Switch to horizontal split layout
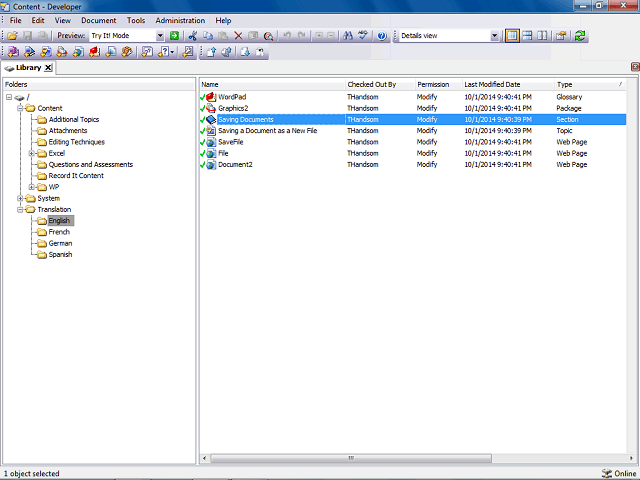The height and width of the screenshot is (480, 640). (527, 36)
